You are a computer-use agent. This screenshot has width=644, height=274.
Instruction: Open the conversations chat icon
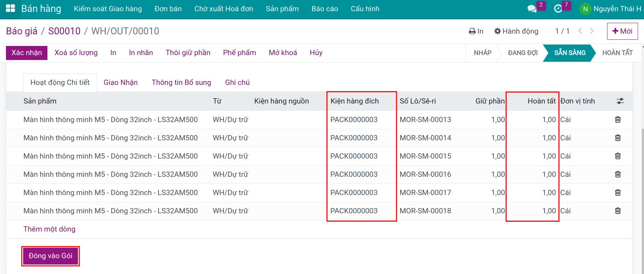pyautogui.click(x=532, y=9)
